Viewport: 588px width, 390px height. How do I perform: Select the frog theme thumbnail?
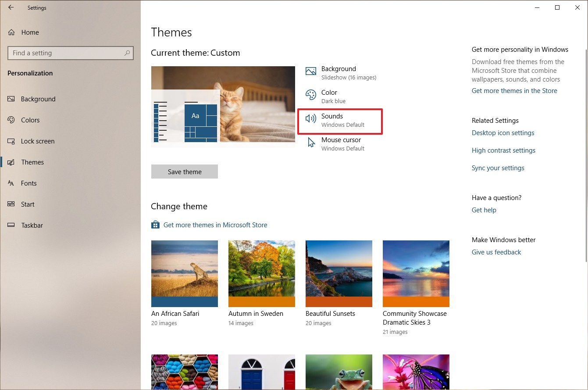click(339, 372)
